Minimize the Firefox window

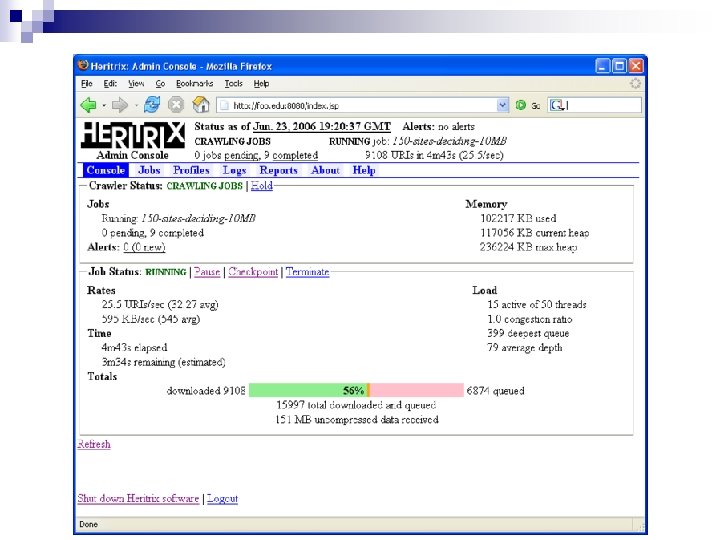pyautogui.click(x=603, y=66)
